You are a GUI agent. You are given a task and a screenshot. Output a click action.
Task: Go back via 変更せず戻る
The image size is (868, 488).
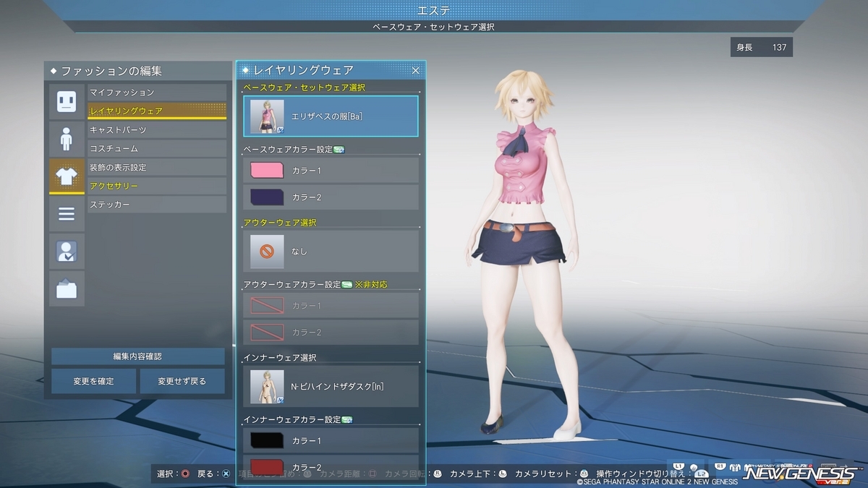tap(182, 381)
